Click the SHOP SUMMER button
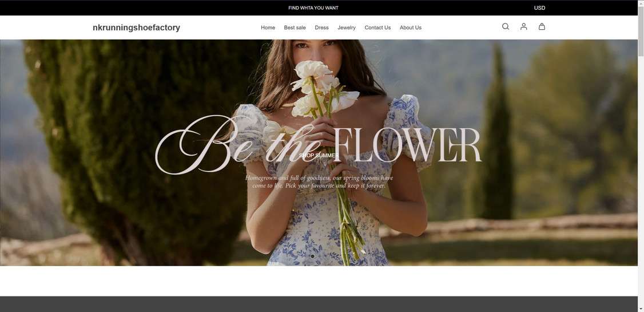644x312 pixels. (319, 155)
